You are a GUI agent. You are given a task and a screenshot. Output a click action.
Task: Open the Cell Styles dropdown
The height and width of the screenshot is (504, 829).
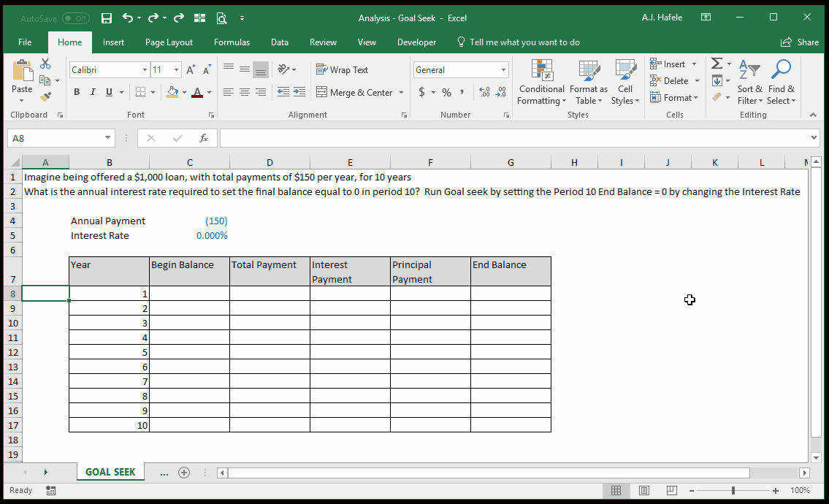(625, 82)
